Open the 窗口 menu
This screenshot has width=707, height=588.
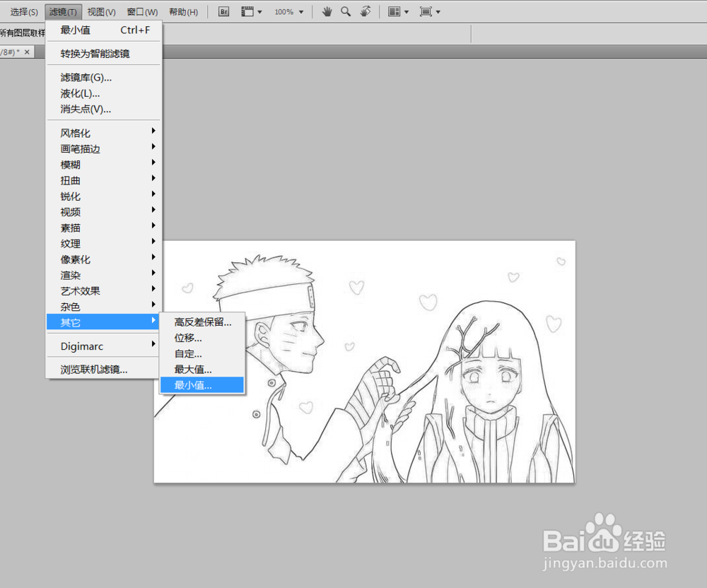[141, 11]
